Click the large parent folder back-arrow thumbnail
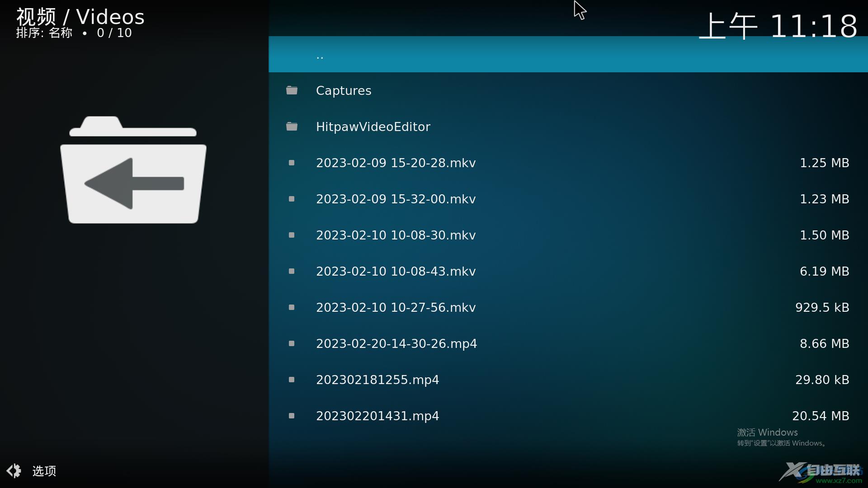Image resolution: width=868 pixels, height=488 pixels. pyautogui.click(x=133, y=170)
